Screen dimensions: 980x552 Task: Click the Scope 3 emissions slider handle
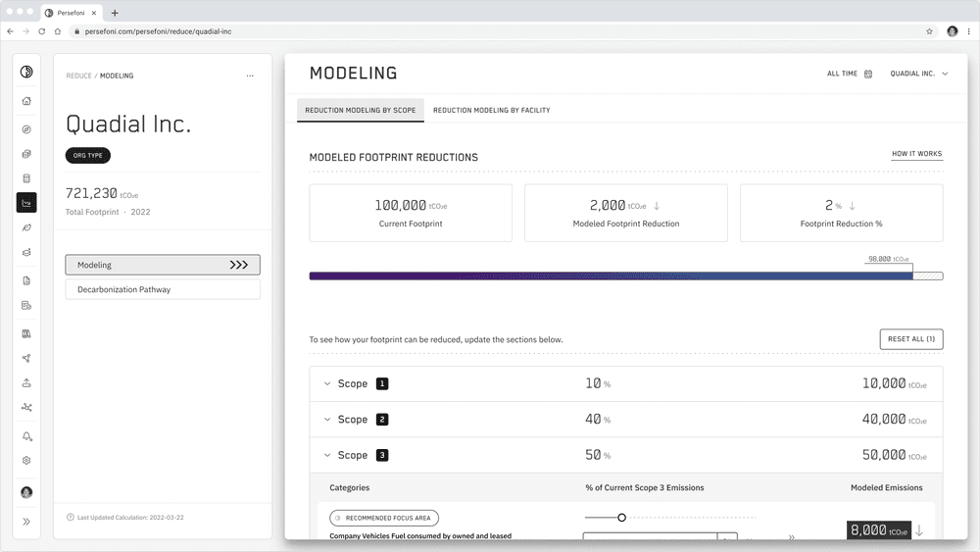[621, 517]
